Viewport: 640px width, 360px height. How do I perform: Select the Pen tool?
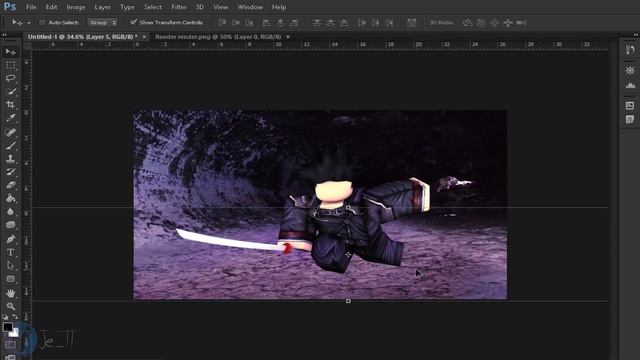click(x=11, y=239)
